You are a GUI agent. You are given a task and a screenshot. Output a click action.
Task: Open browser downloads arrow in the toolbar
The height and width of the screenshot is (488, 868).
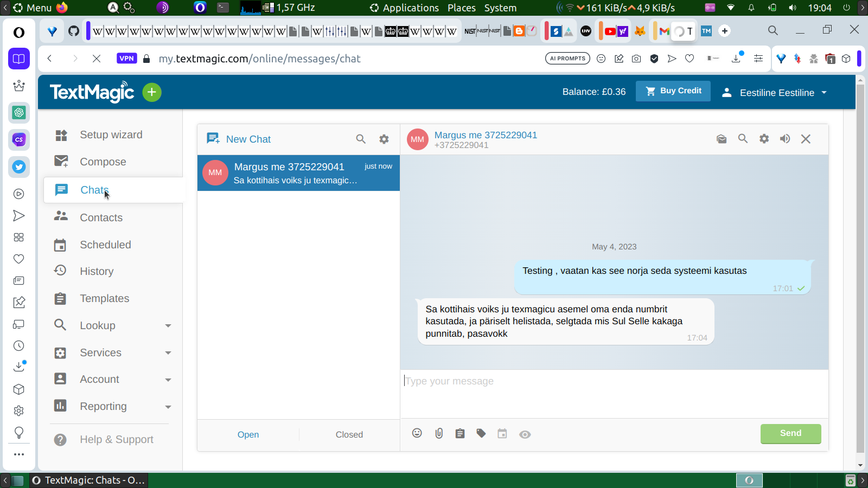coord(736,59)
